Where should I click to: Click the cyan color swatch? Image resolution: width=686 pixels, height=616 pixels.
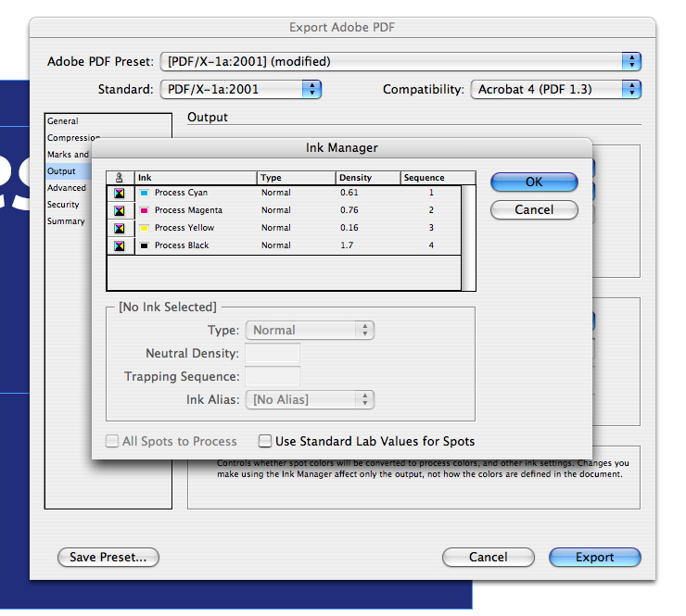point(144,193)
